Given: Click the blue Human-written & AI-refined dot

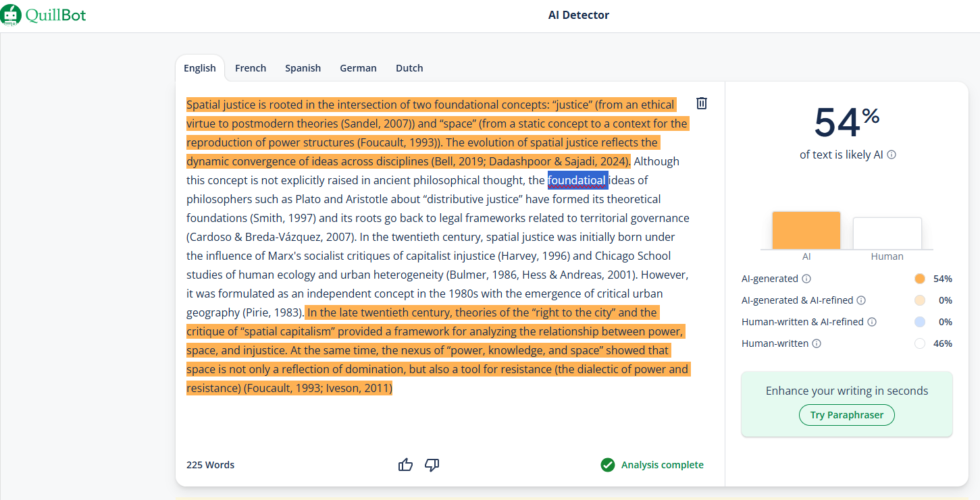Looking at the screenshot, I should click(x=919, y=322).
